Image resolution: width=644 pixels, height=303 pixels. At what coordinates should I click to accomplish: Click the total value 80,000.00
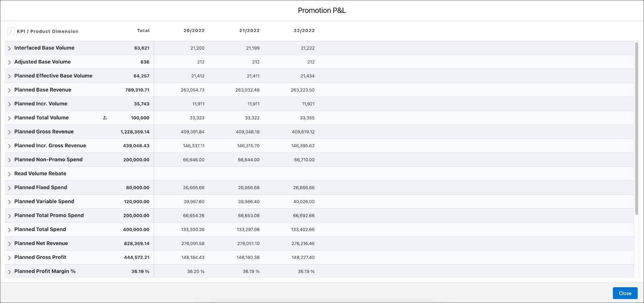[x=138, y=188]
